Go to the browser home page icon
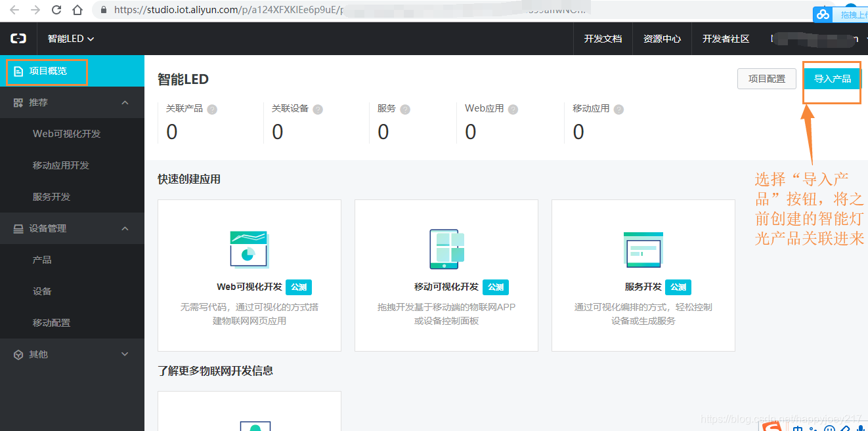 (77, 10)
